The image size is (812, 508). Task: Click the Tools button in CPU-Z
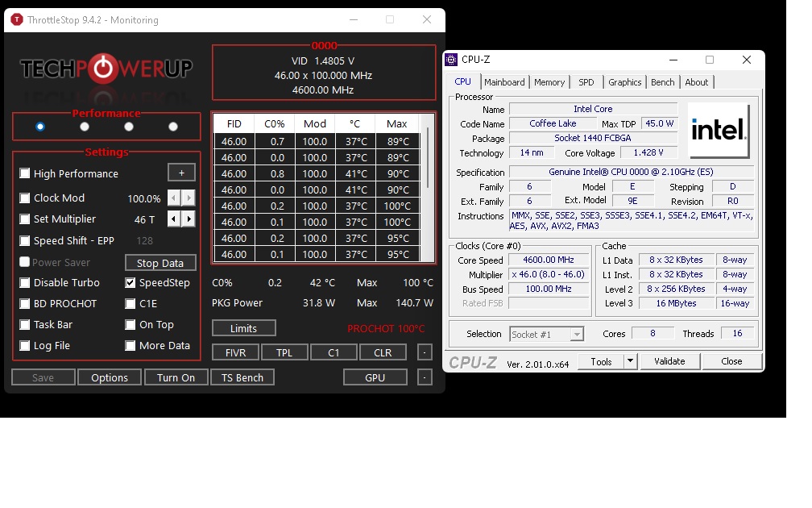(x=601, y=361)
